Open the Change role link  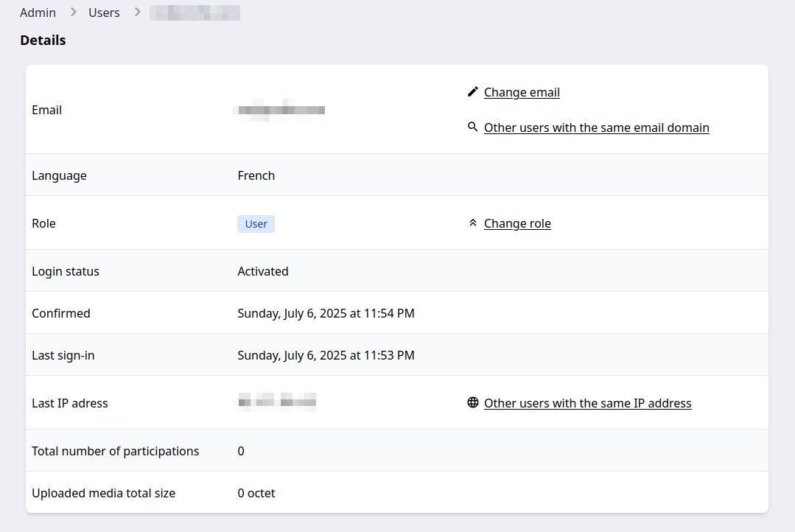pyautogui.click(x=517, y=223)
